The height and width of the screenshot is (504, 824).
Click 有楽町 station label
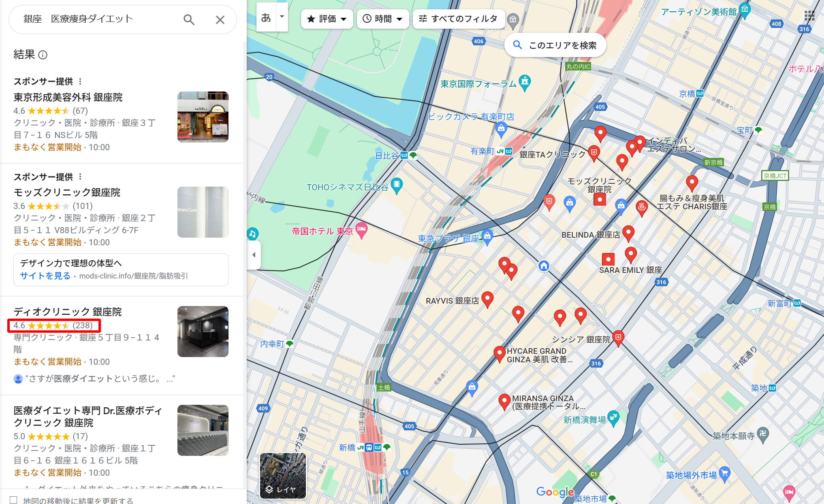pos(482,151)
